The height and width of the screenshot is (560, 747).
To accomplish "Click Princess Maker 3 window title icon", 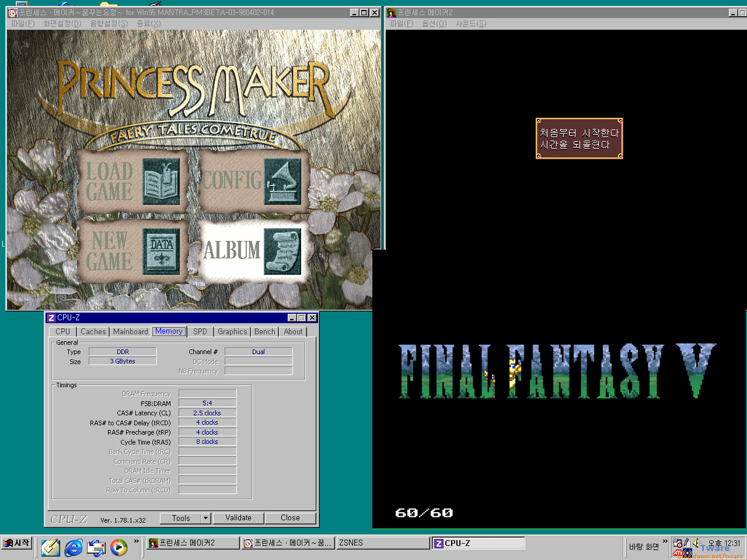I will point(12,12).
